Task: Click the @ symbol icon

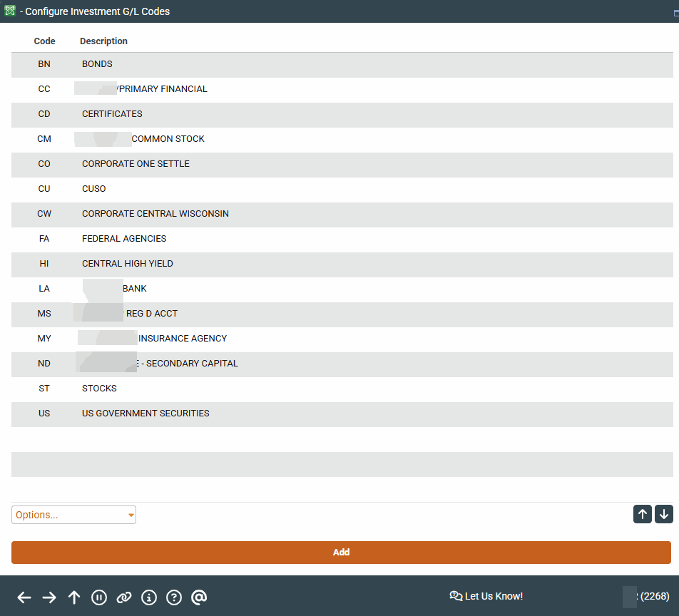Action: [x=199, y=597]
